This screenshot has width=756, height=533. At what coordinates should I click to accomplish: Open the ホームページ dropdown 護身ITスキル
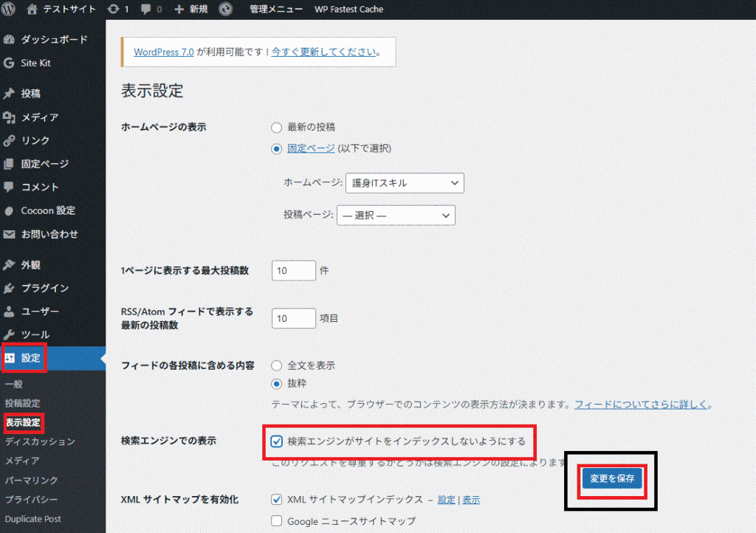pyautogui.click(x=405, y=183)
